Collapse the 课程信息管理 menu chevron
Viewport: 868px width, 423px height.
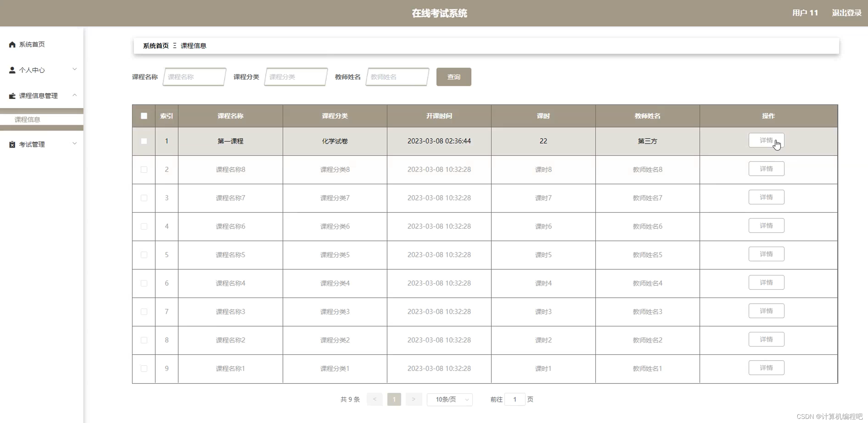[x=74, y=95]
